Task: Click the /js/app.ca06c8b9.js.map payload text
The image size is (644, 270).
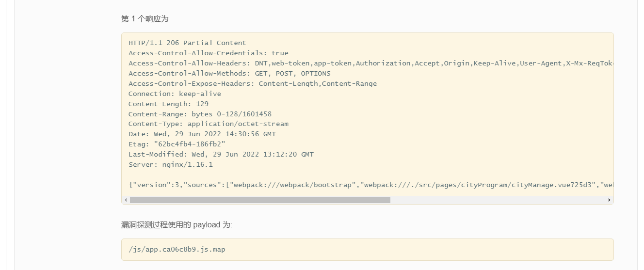Action: [177, 250]
